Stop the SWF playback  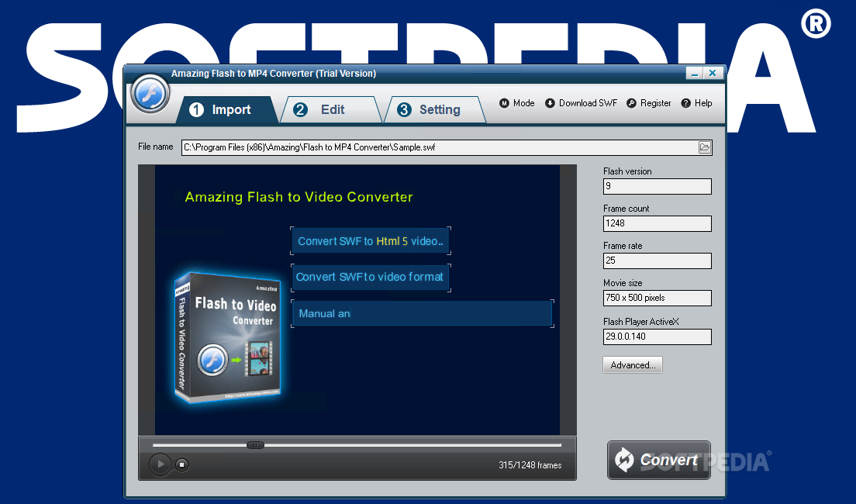tap(181, 464)
